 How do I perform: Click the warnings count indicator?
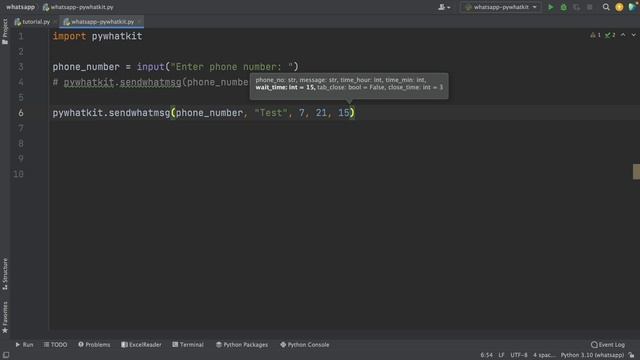tap(595, 35)
